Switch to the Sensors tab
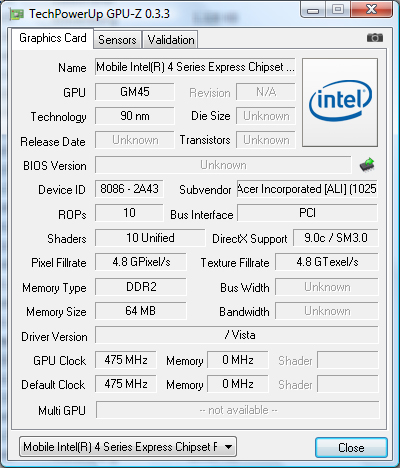The width and height of the screenshot is (400, 468). pos(117,40)
